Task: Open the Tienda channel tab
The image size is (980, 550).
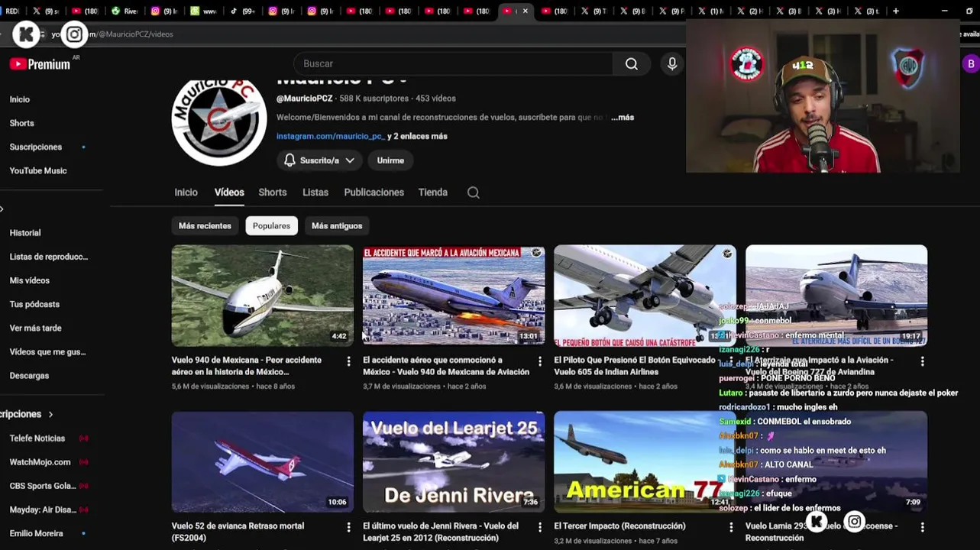Action: (x=433, y=192)
